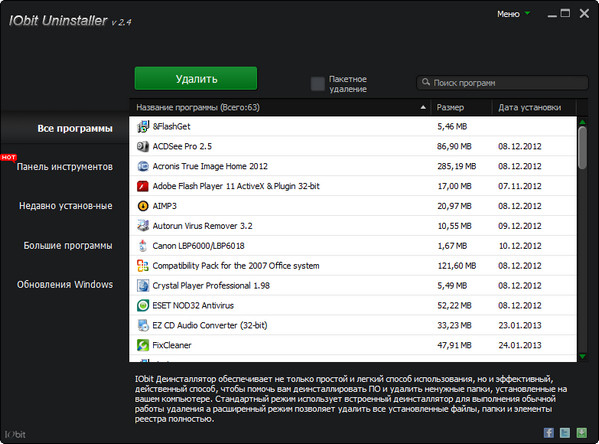Select Crystal Player Professional 1.98 entry
The width and height of the screenshot is (599, 444).
[x=211, y=285]
